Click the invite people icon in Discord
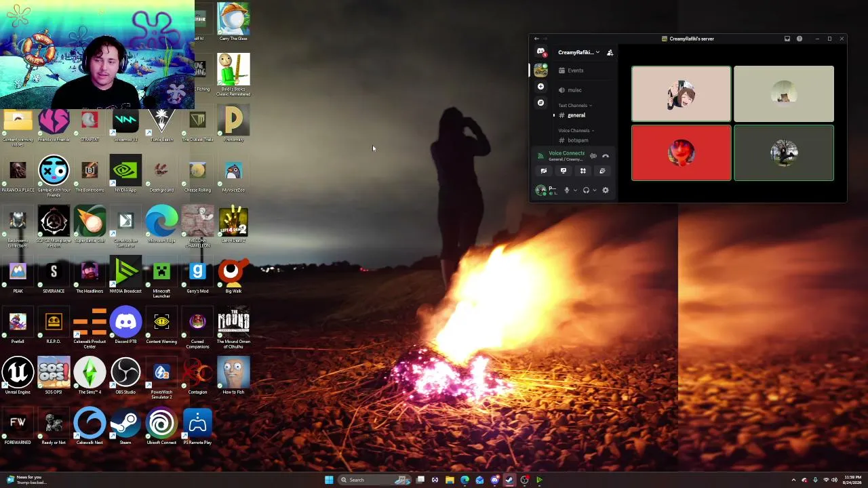The image size is (868, 488). pos(610,52)
